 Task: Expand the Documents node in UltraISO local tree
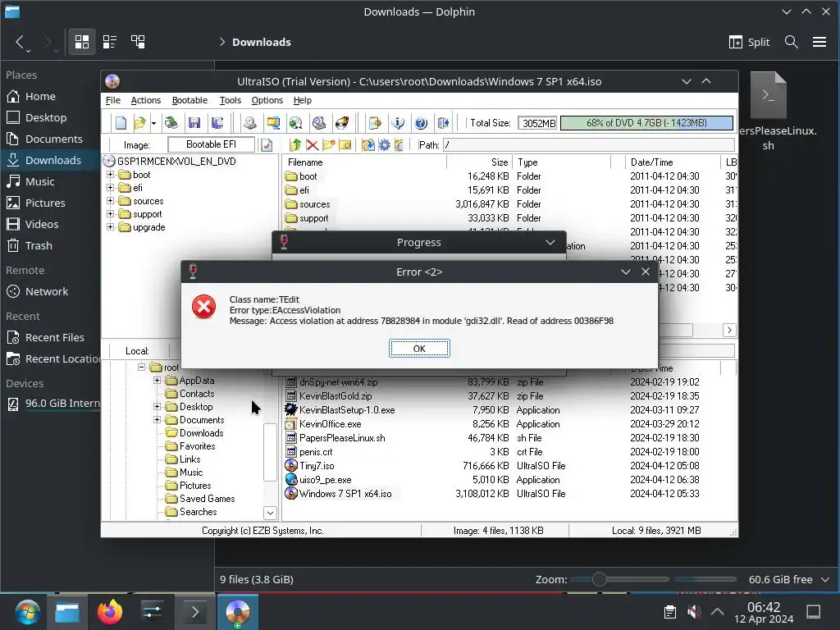[157, 420]
